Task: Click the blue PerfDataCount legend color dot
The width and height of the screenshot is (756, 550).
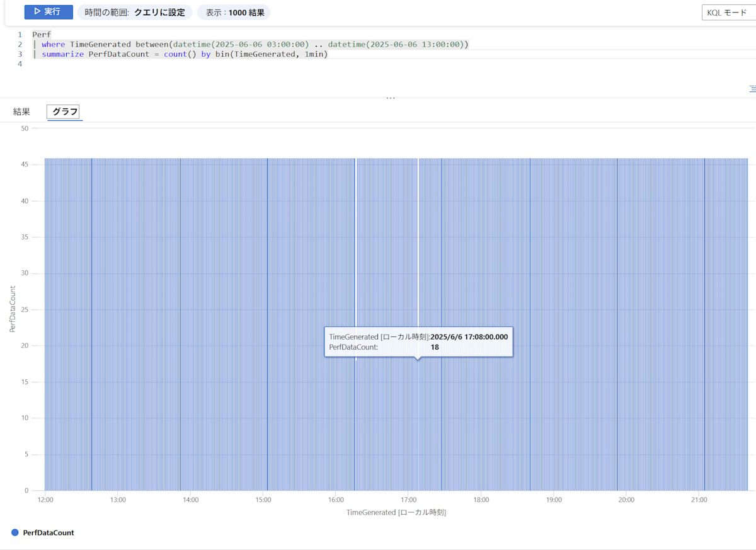Action: (x=15, y=532)
